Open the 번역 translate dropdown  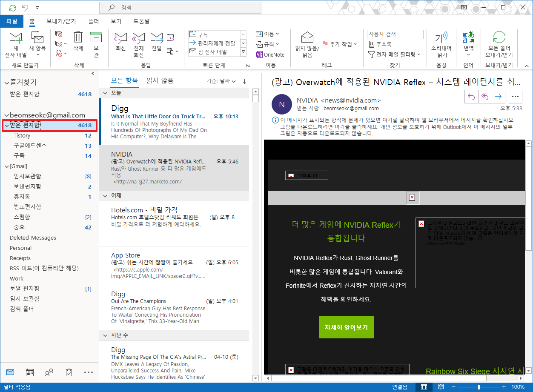tap(468, 44)
